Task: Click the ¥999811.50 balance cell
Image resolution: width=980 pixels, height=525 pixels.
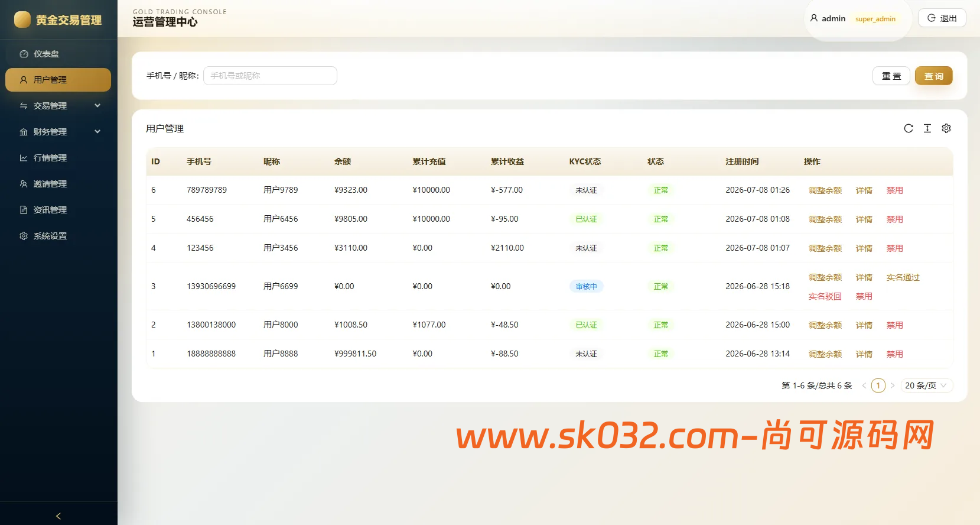Action: tap(355, 354)
